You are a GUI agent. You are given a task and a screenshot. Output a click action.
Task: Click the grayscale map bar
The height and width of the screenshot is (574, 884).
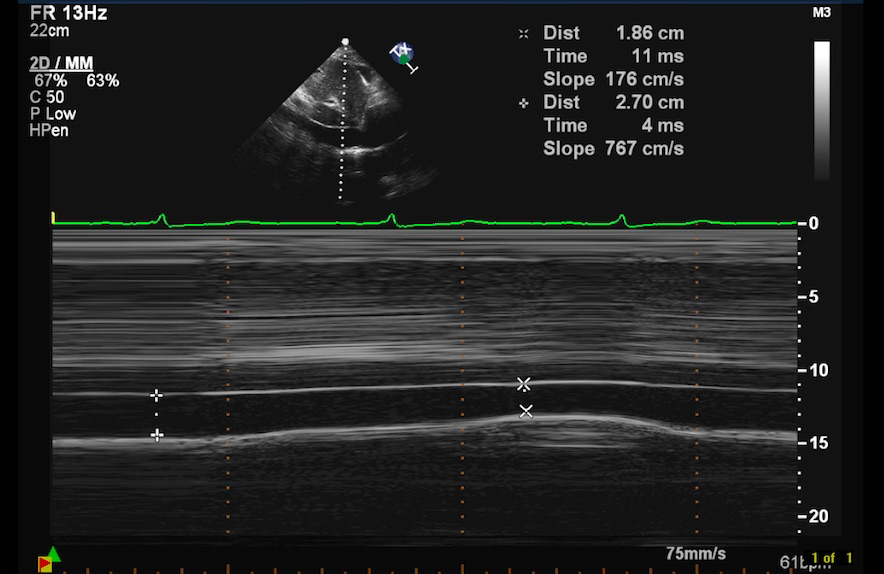tap(821, 109)
